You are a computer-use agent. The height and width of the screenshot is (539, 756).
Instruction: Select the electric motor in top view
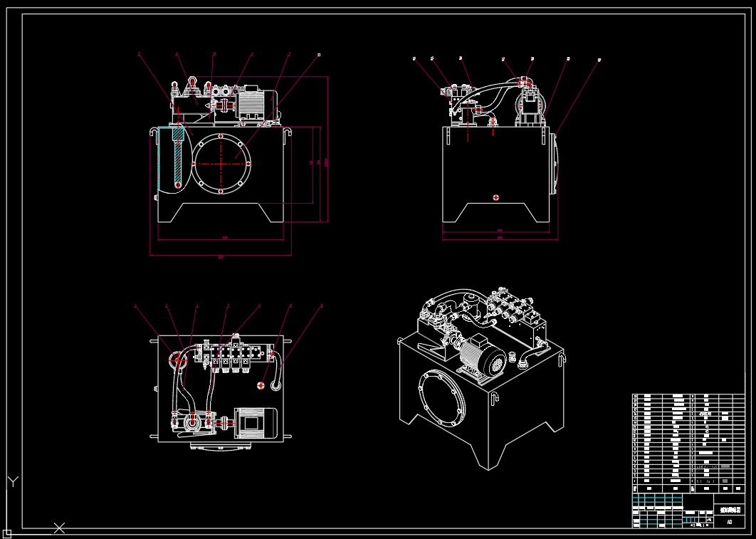(x=256, y=423)
